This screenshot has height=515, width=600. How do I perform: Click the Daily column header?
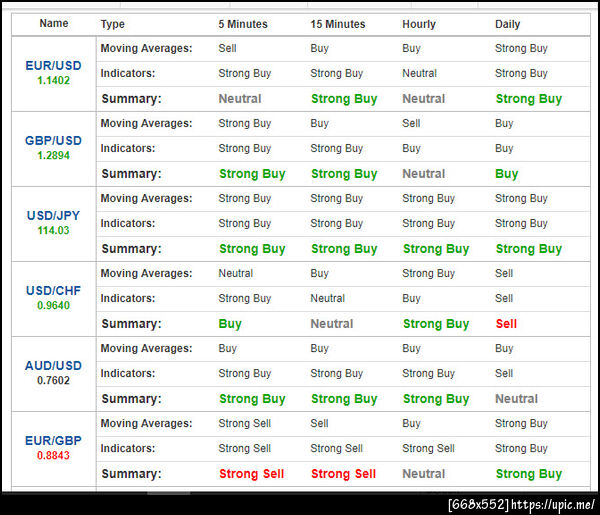tap(507, 24)
